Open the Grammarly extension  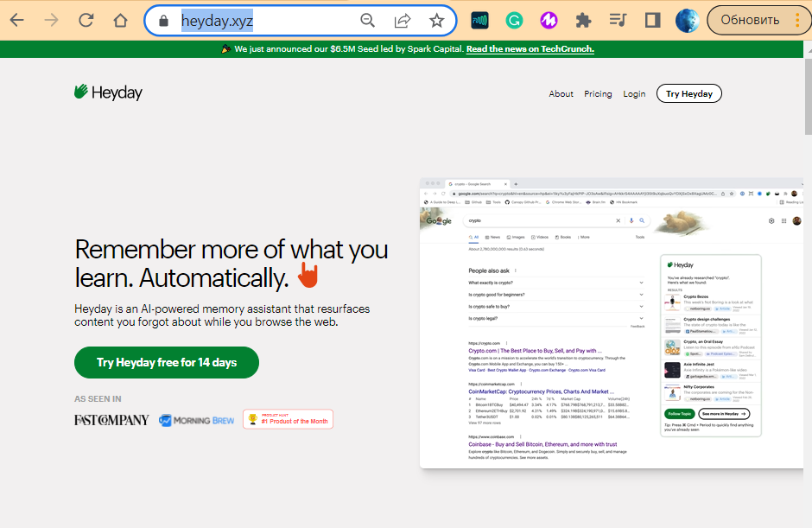point(514,20)
